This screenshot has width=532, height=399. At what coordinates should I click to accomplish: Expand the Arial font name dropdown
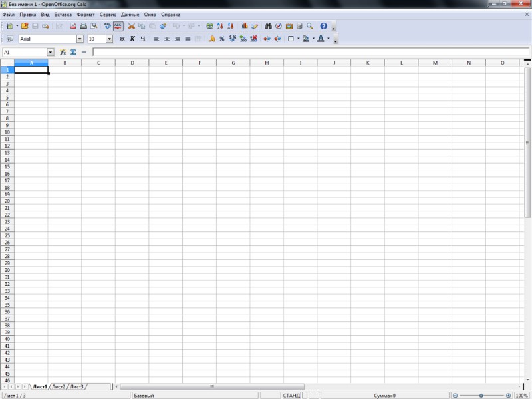[x=80, y=39]
